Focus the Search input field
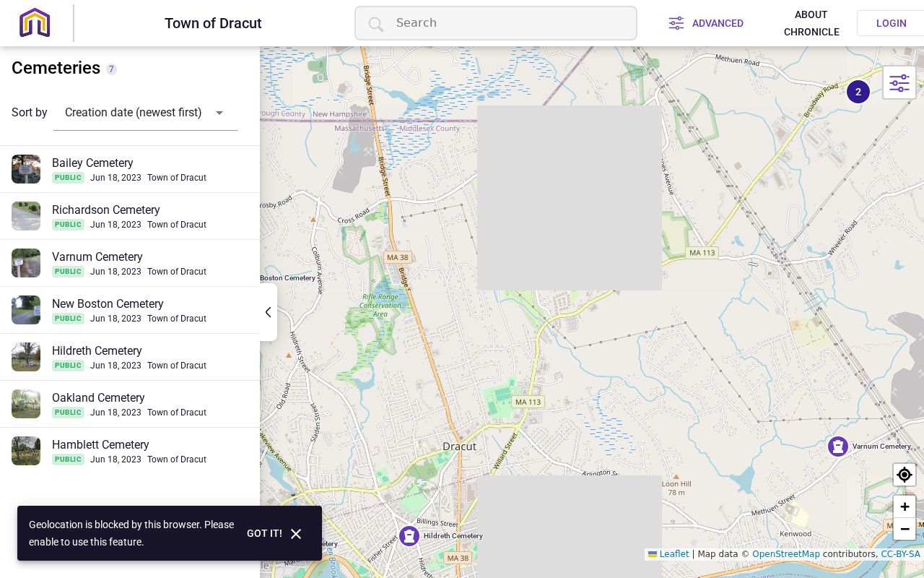The width and height of the screenshot is (924, 578). pyautogui.click(x=496, y=23)
